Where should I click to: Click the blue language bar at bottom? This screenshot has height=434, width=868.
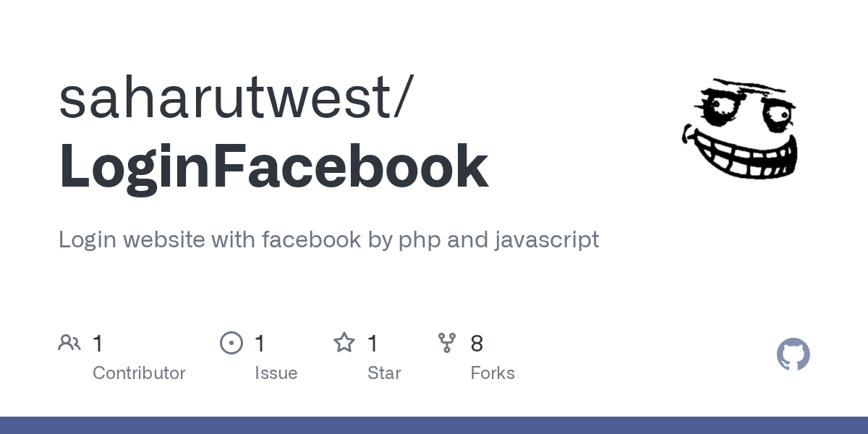(x=434, y=425)
